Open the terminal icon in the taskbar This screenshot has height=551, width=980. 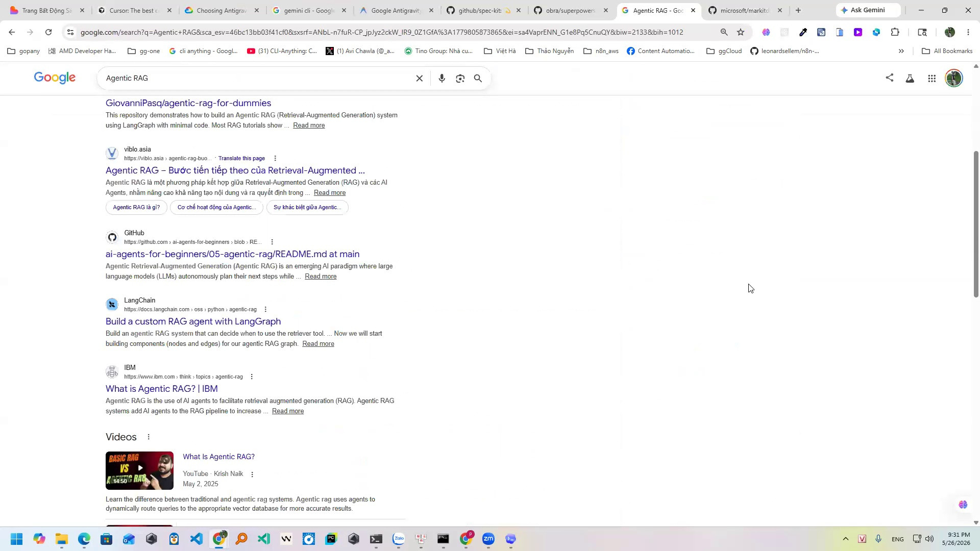pyautogui.click(x=376, y=539)
